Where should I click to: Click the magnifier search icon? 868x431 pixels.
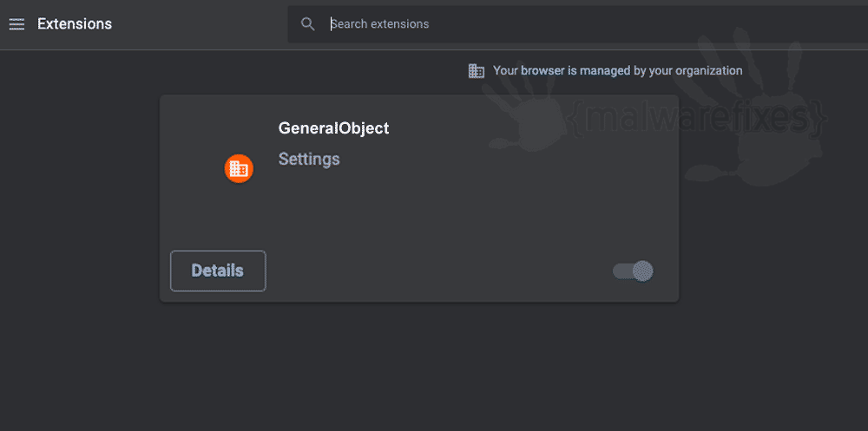[307, 23]
